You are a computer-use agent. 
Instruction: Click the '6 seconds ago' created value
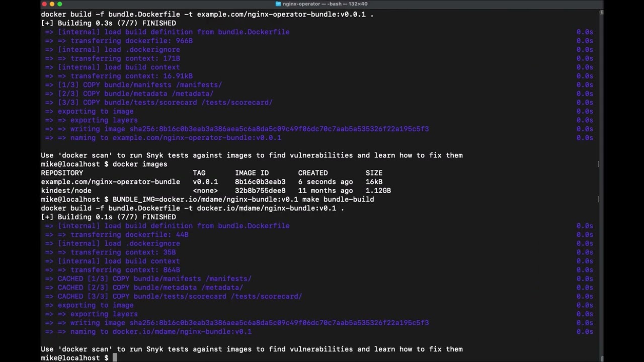tap(326, 182)
